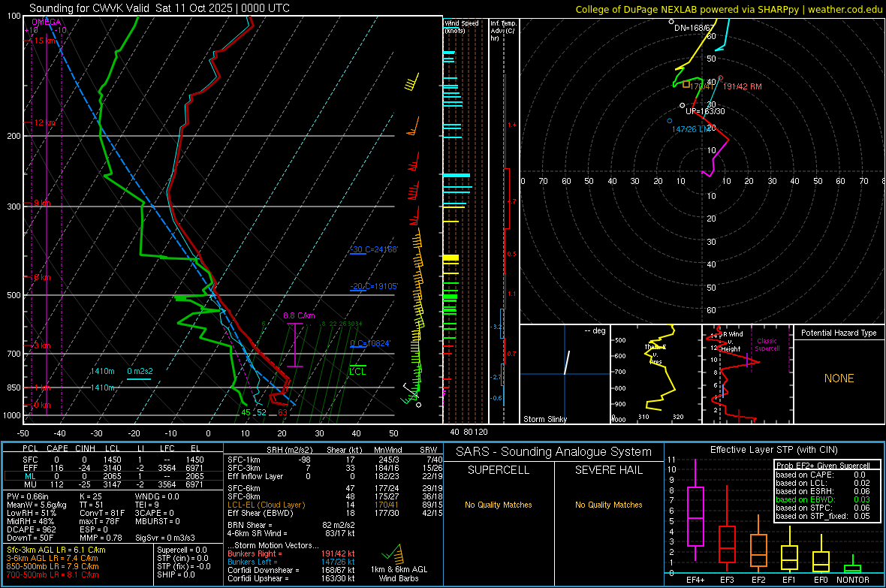Click the 'Classic Supercell' magenta label

767,345
